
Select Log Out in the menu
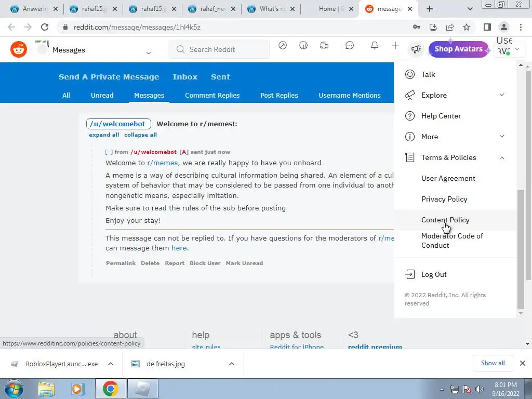[455, 274]
